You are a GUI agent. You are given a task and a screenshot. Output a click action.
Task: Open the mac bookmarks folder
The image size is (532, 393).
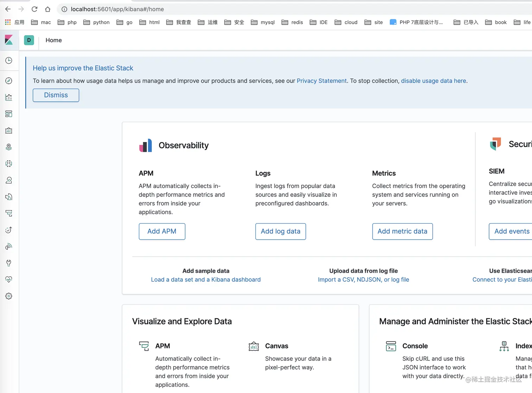pyautogui.click(x=41, y=22)
